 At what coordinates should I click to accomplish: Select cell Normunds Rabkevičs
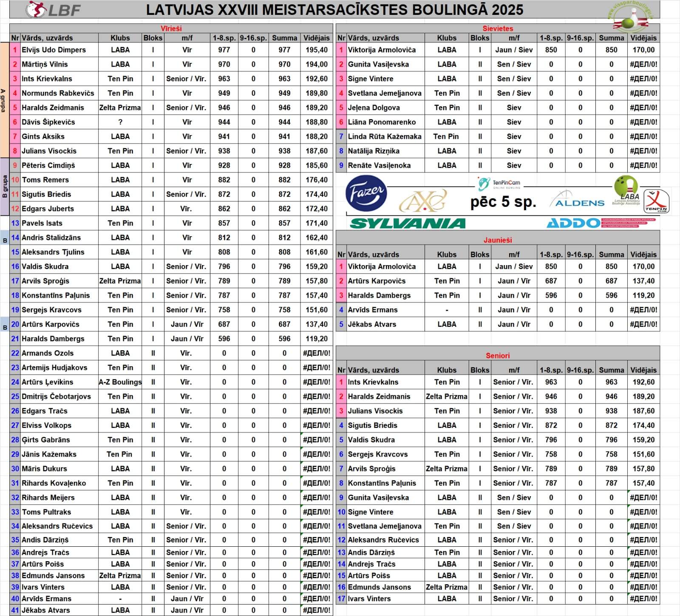pos(59,93)
